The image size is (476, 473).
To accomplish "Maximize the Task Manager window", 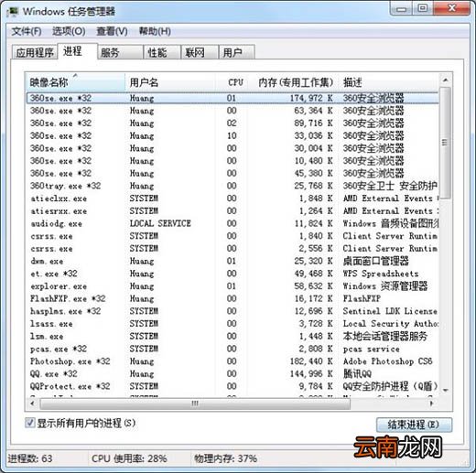I will click(423, 8).
